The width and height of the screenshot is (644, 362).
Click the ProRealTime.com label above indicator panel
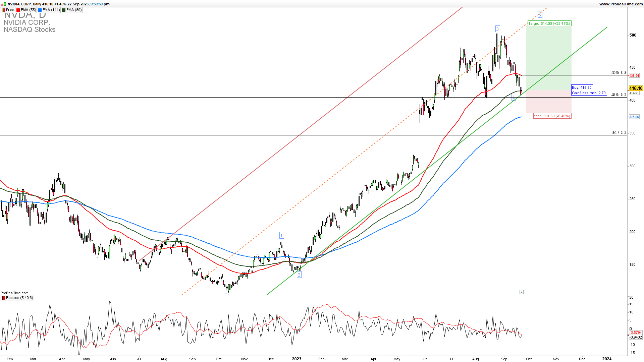14,293
